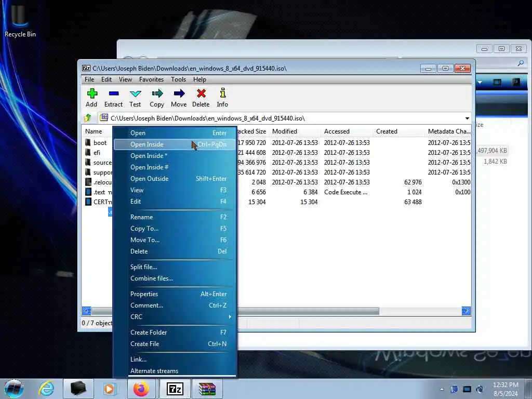The image size is (532, 399).
Task: Select the .text file icon
Action: click(88, 192)
